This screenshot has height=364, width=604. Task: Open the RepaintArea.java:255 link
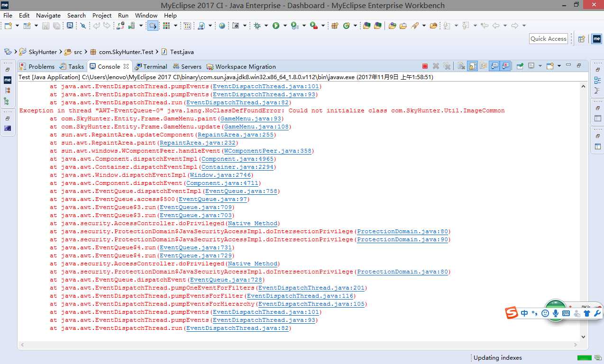236,135
